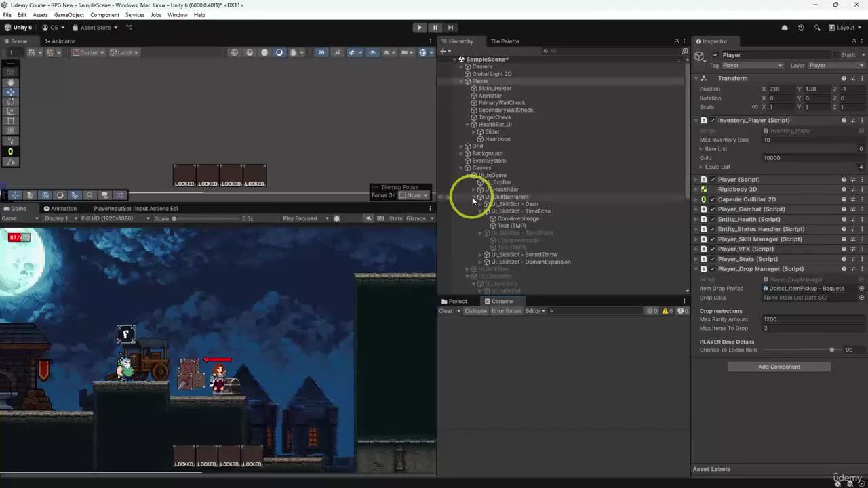
Task: Switch to the Animation tab
Action: 60,209
